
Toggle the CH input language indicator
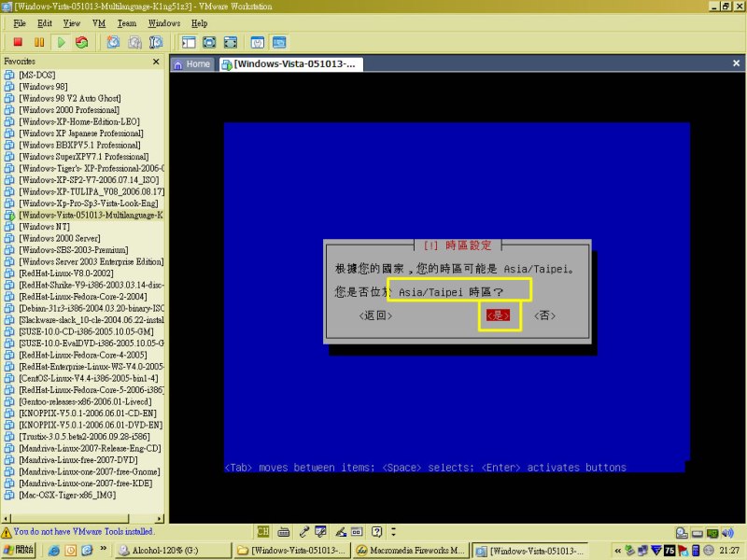coord(263,531)
